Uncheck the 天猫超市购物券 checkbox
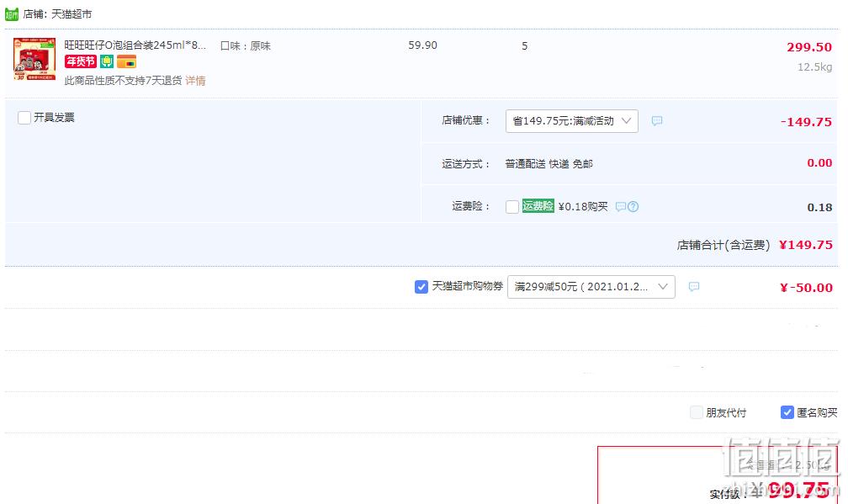 point(421,287)
